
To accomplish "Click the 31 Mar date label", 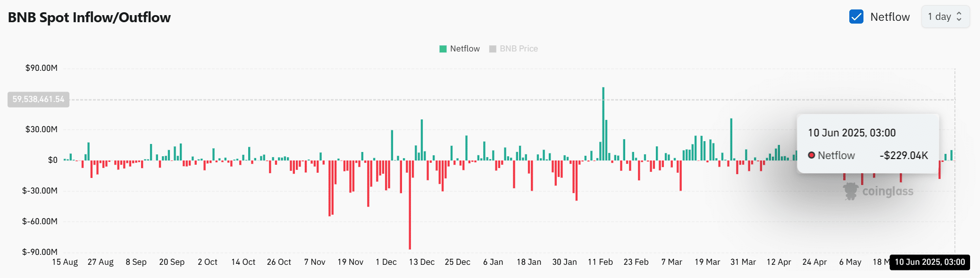I will tap(743, 262).
